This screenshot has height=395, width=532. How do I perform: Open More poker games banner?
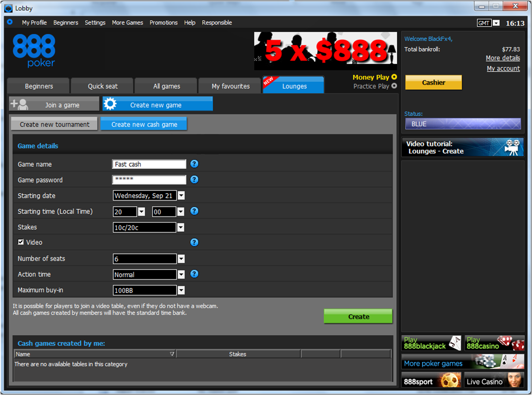(463, 362)
